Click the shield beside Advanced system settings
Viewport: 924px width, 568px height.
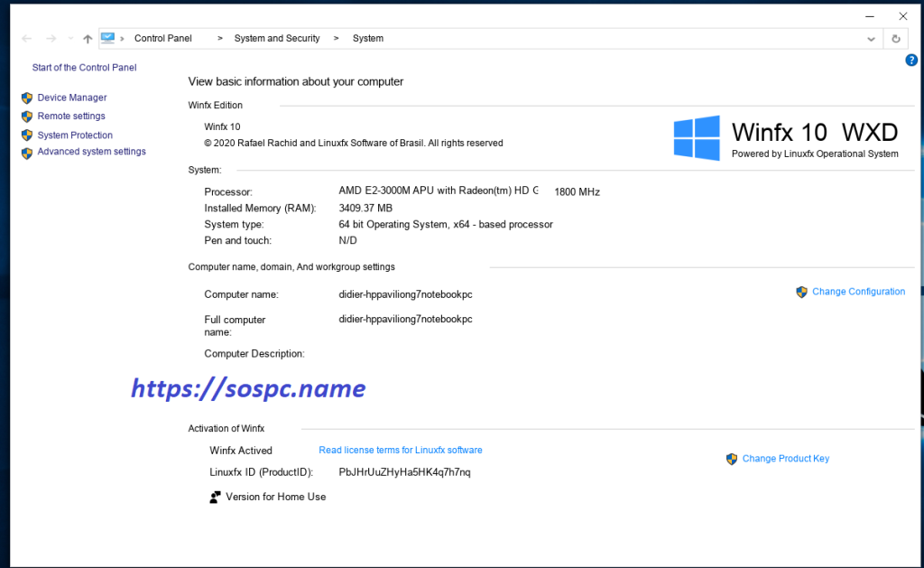click(x=26, y=152)
